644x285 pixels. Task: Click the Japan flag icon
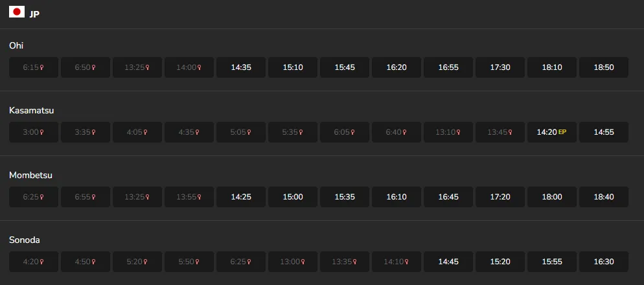coord(16,12)
